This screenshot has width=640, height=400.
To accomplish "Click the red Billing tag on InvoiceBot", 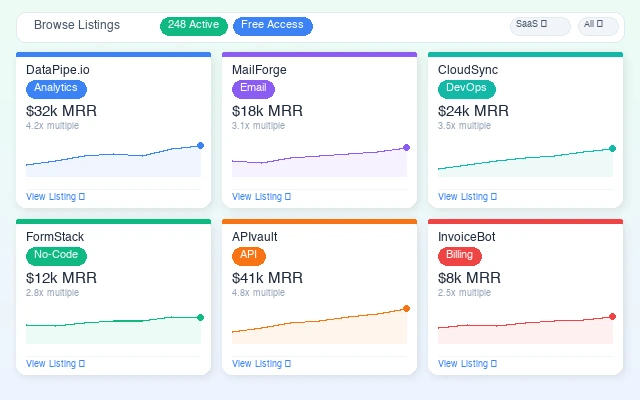I will [x=460, y=255].
